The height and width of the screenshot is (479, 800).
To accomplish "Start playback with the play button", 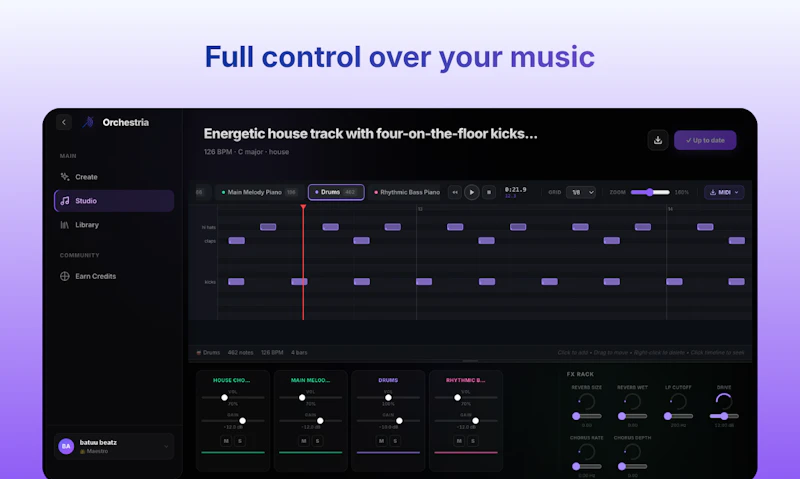I will 471,192.
